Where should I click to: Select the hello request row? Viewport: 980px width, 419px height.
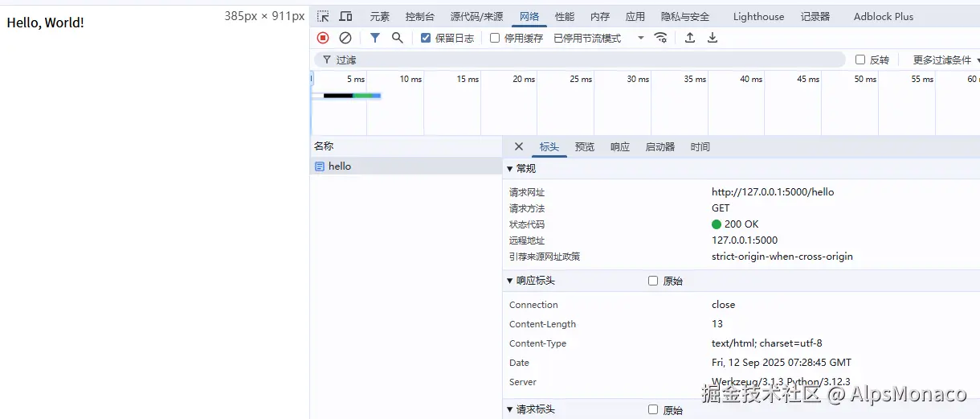pyautogui.click(x=406, y=166)
